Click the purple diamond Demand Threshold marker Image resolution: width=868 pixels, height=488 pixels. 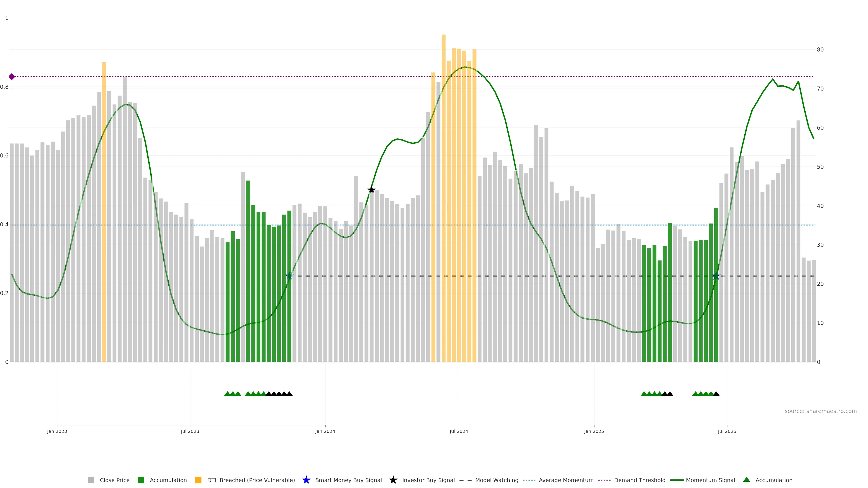click(x=12, y=77)
